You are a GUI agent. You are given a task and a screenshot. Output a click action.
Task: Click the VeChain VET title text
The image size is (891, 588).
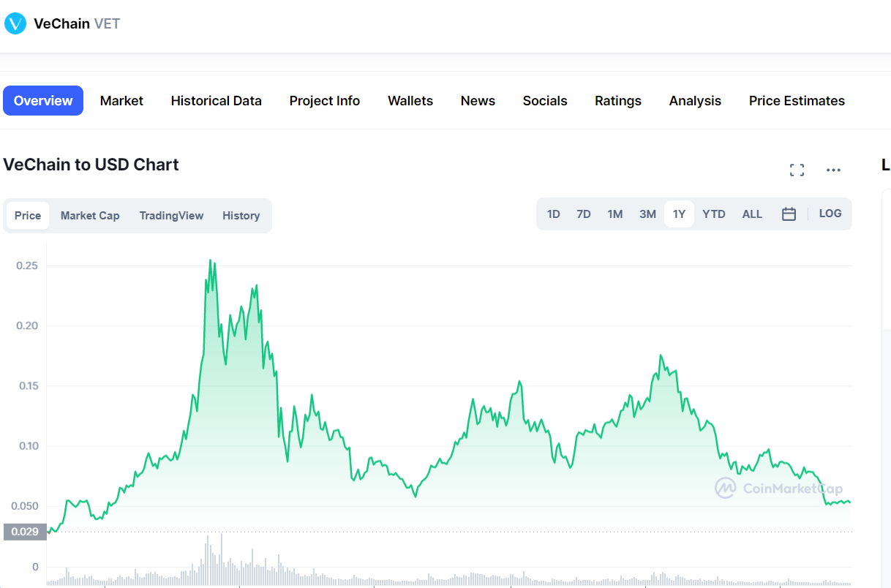pyautogui.click(x=77, y=23)
